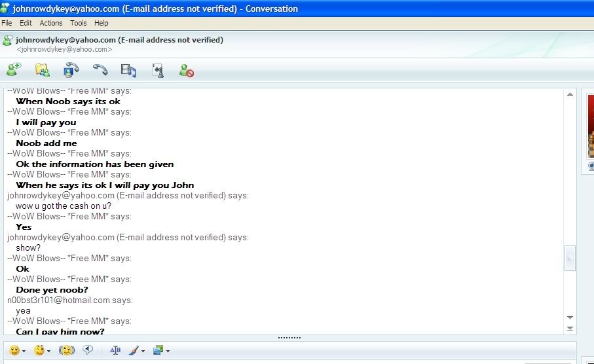This screenshot has width=594, height=364.
Task: Click the message "Done yet noob?"
Action: click(52, 290)
